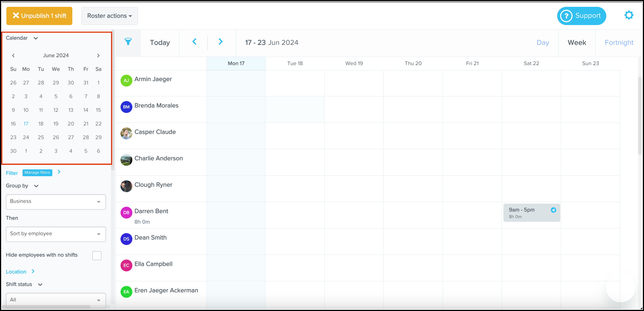The width and height of the screenshot is (644, 311).
Task: Switch to Day view tab
Action: tap(543, 43)
